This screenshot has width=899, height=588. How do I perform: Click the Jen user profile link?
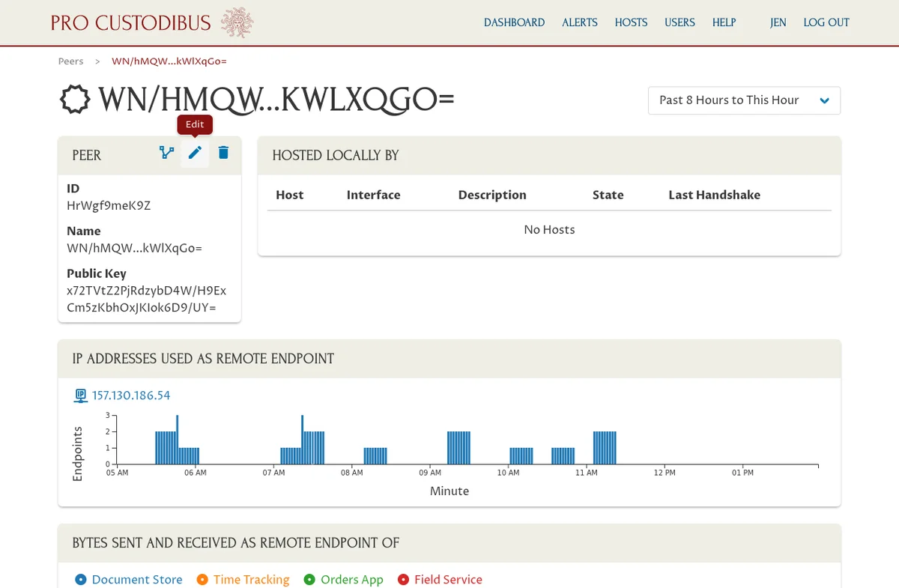click(778, 22)
